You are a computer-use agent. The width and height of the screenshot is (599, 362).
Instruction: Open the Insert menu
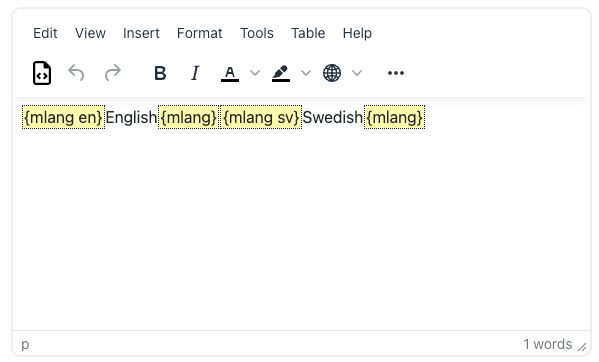tap(141, 33)
